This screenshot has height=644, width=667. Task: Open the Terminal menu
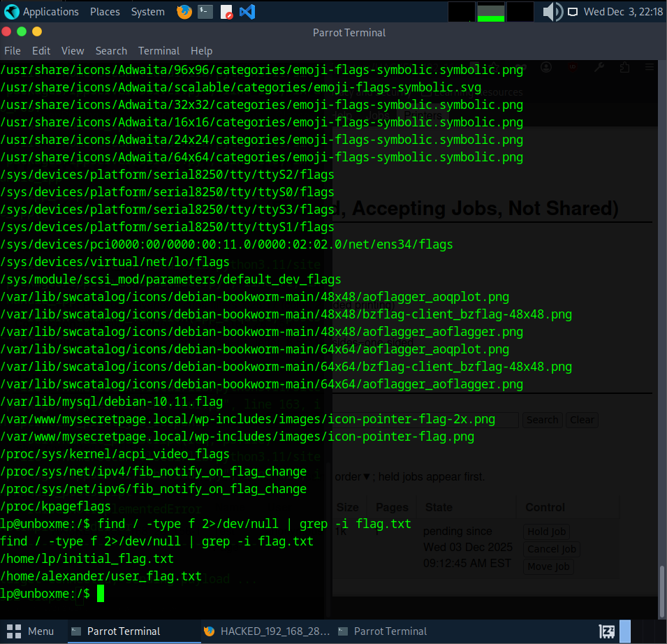pyautogui.click(x=159, y=51)
